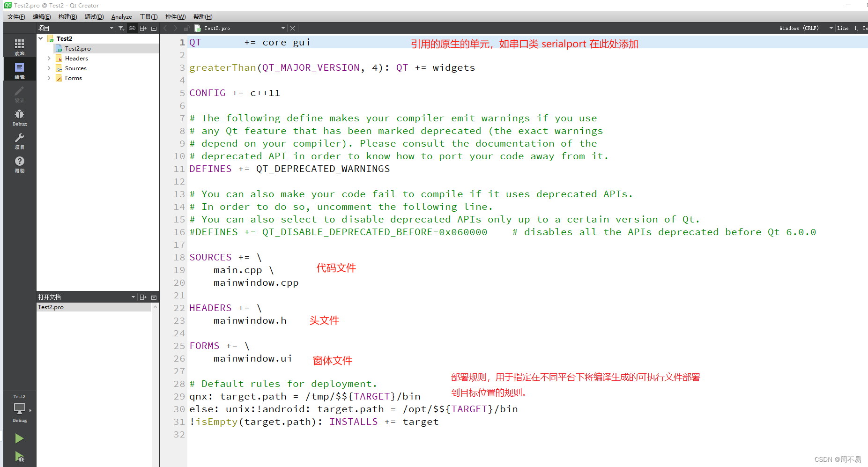Image resolution: width=868 pixels, height=467 pixels.
Task: Select the Test2.pro editor tab
Action: [x=218, y=28]
